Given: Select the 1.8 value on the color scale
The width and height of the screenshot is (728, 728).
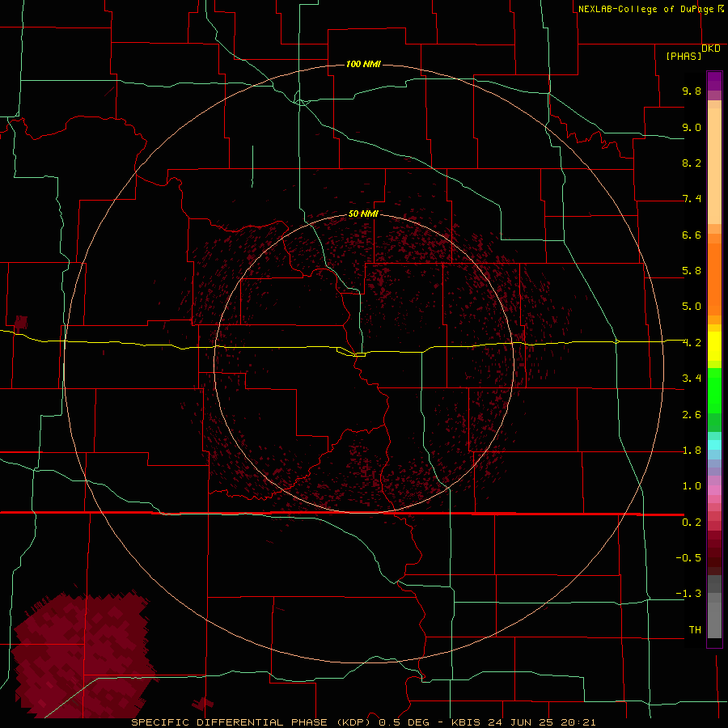Looking at the screenshot, I should (x=692, y=451).
